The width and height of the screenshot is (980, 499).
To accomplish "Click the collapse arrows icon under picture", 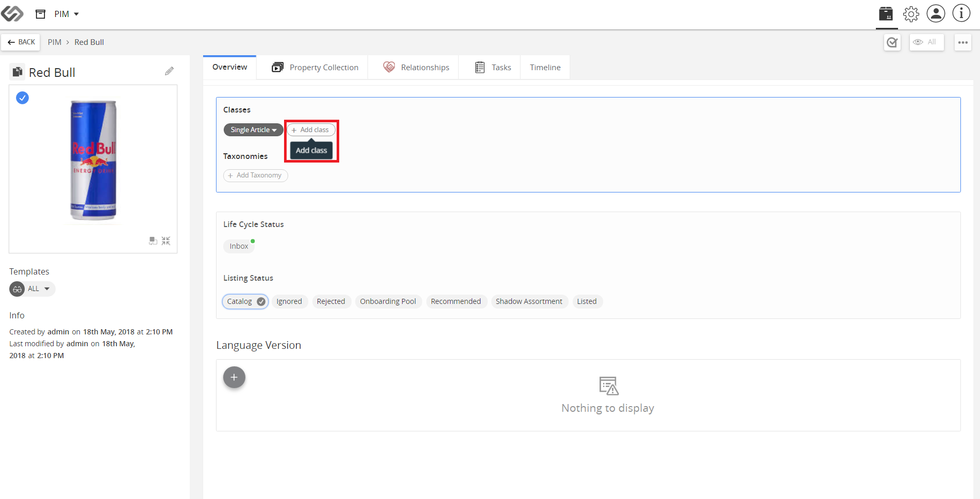I will (x=165, y=241).
